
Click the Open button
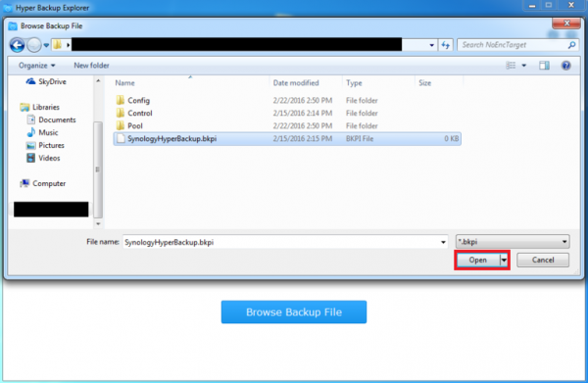point(477,261)
